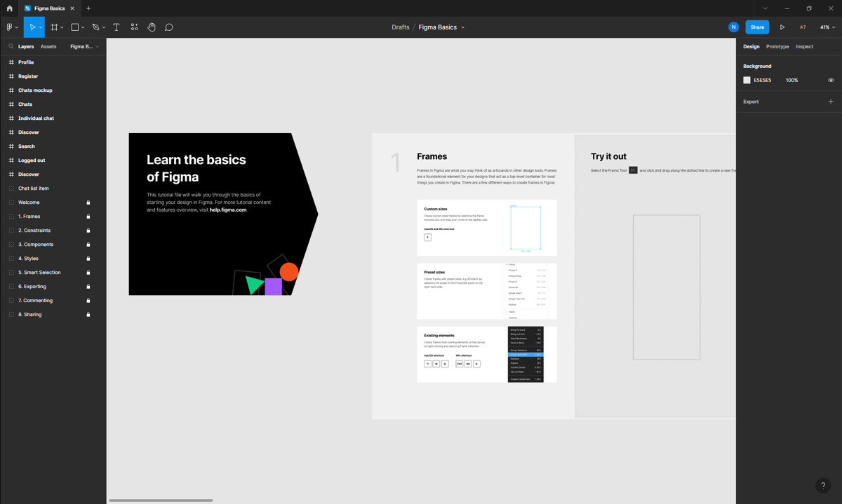
Task: Unlock the 3. Components layer
Action: pos(88,245)
